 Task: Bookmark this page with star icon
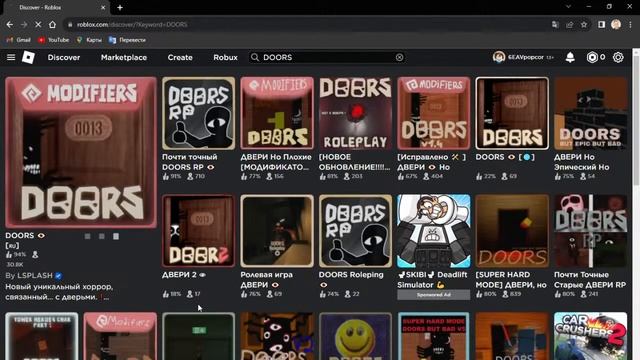click(584, 24)
